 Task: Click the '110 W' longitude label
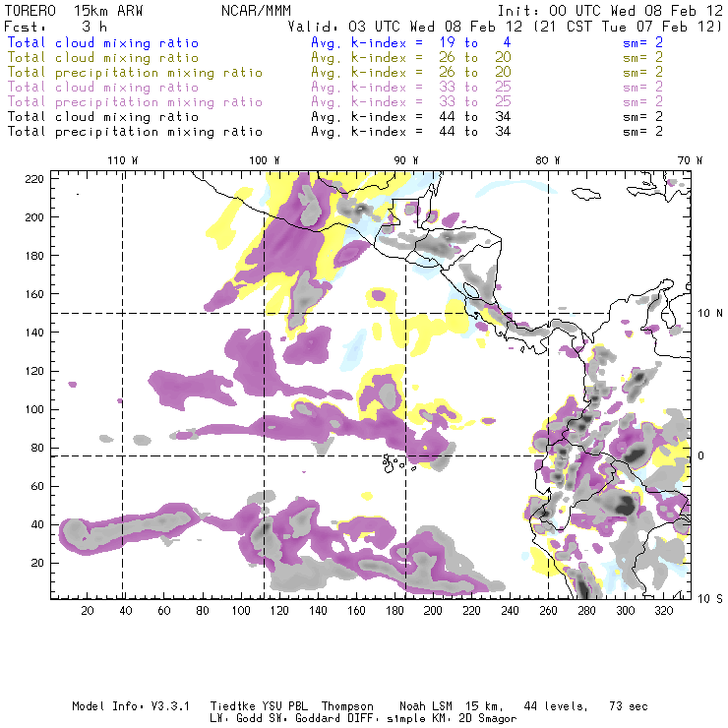(x=123, y=160)
